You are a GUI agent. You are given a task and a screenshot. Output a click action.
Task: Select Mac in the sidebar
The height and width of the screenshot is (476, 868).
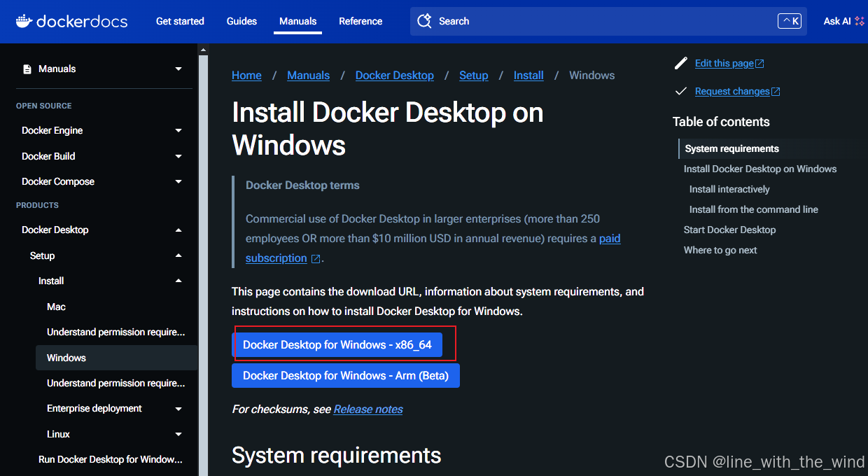[56, 307]
